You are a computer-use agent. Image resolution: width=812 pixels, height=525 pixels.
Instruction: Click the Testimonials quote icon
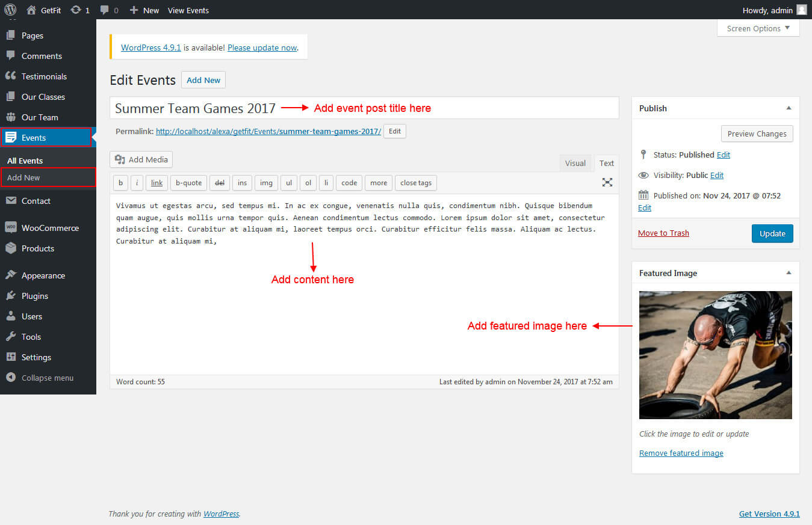click(10, 76)
